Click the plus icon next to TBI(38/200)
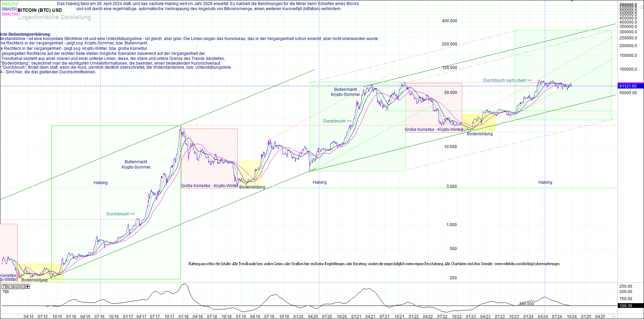 pos(28,286)
